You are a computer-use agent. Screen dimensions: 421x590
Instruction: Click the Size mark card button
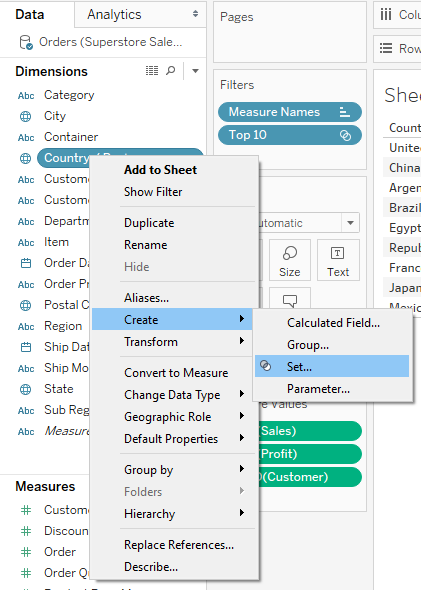(x=290, y=260)
